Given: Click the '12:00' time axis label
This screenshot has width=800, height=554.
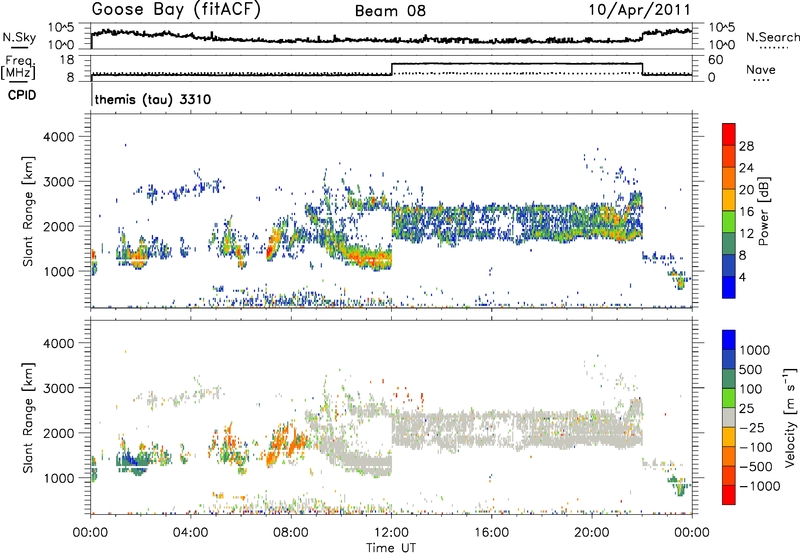Looking at the screenshot, I should [391, 533].
